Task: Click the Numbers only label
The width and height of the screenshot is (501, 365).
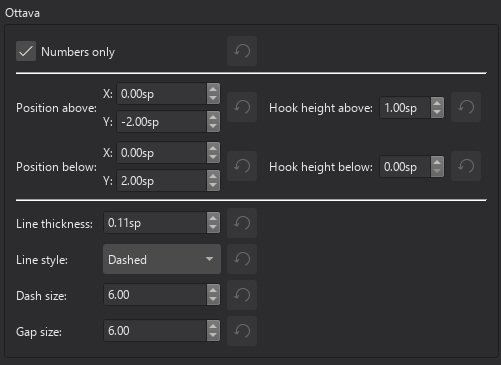Action: [78, 52]
